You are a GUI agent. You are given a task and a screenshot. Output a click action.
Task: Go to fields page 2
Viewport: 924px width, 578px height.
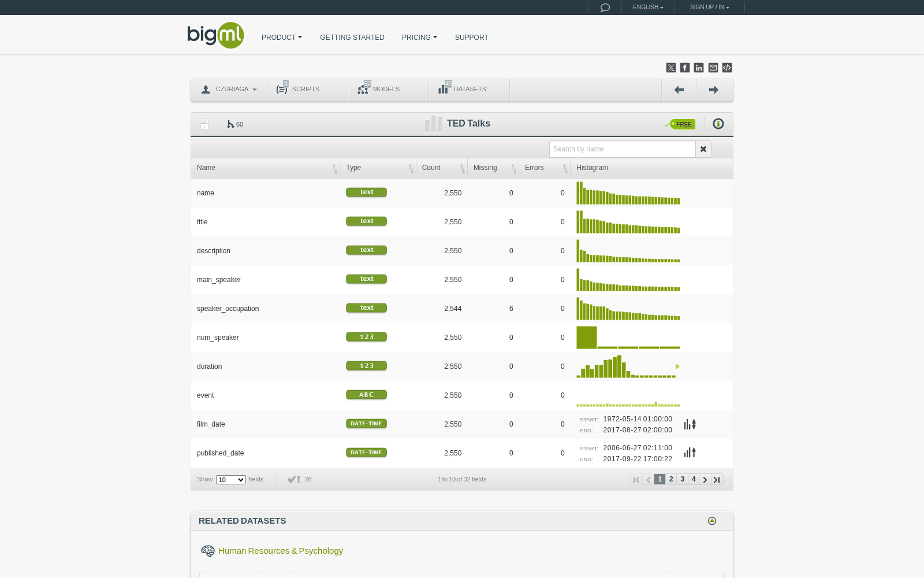pyautogui.click(x=671, y=479)
